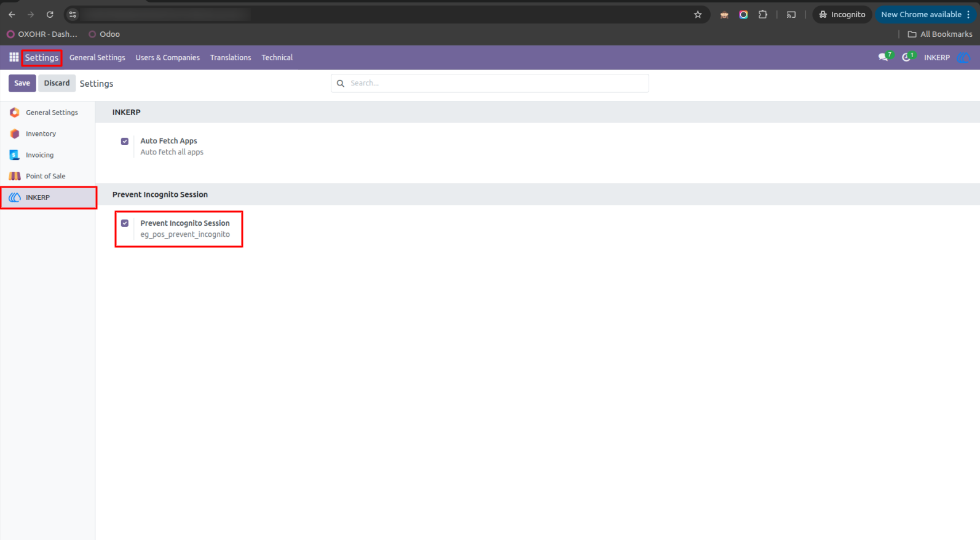Open the media cast control icon
Screen dimensions: 980x540
[x=791, y=14]
